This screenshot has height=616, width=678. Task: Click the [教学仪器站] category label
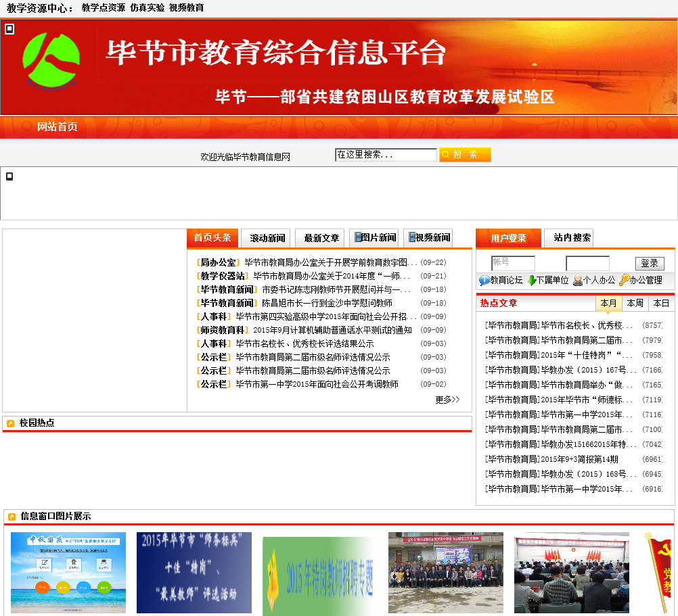coord(223,276)
